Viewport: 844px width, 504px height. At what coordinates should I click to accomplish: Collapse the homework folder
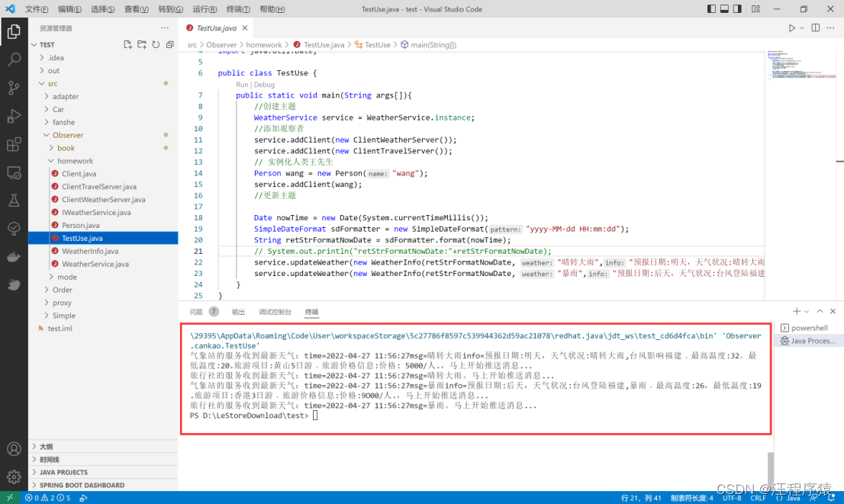point(103,161)
